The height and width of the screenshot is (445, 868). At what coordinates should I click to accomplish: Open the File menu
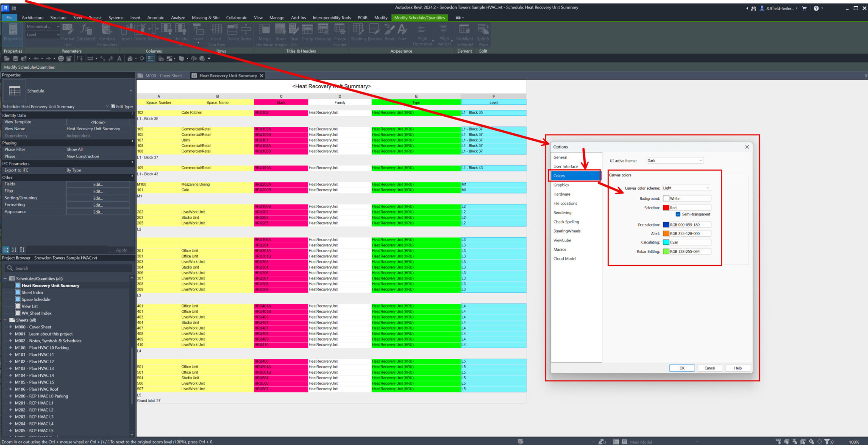[x=9, y=17]
